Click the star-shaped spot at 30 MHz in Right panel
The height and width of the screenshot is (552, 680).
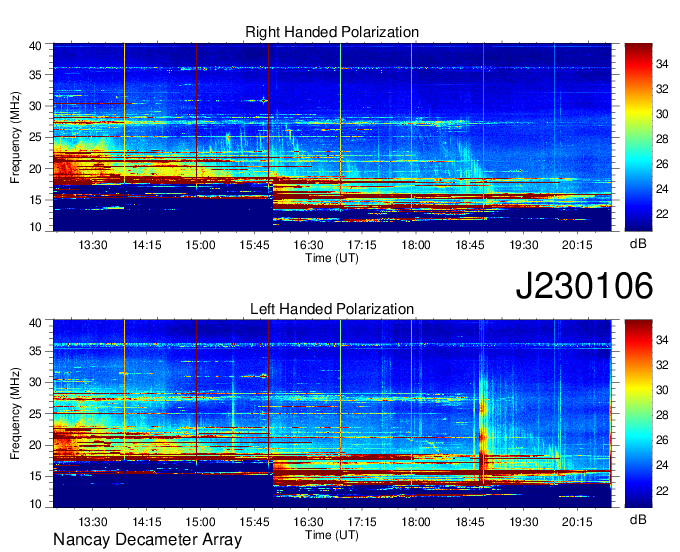pyautogui.click(x=264, y=101)
